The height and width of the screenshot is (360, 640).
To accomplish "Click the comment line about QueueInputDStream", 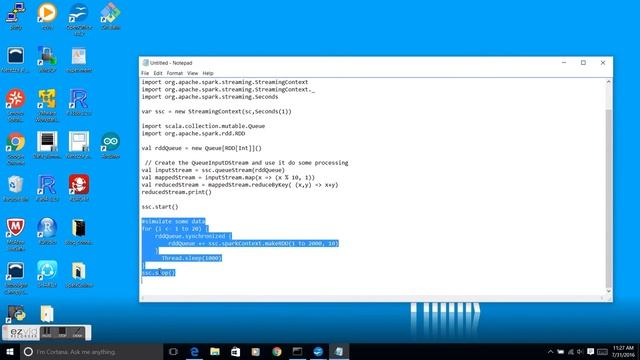I will [247, 163].
